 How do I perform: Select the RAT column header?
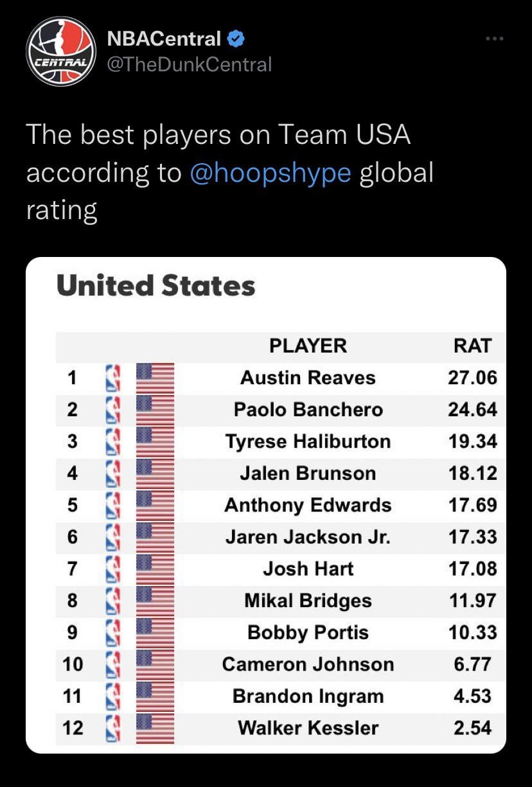(x=472, y=346)
